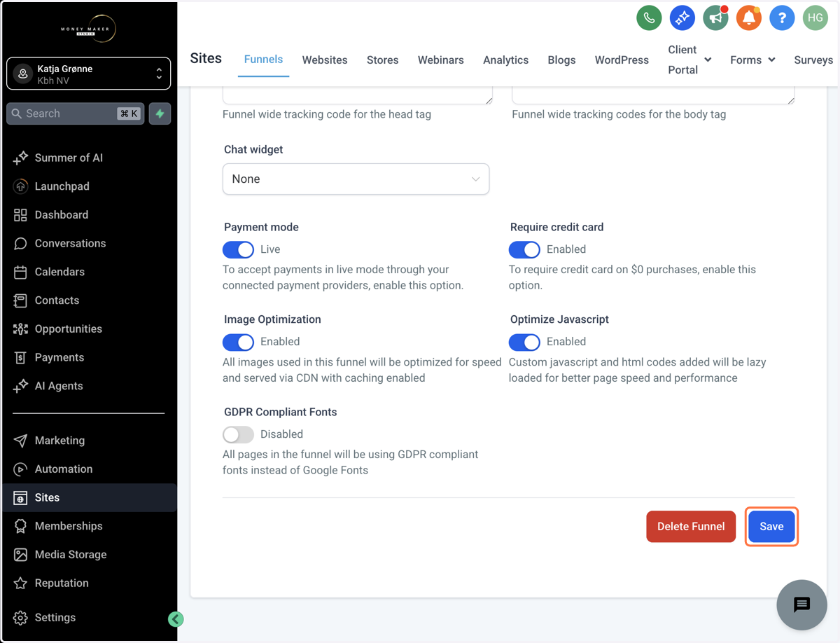Click the Automation icon in sidebar

(20, 469)
